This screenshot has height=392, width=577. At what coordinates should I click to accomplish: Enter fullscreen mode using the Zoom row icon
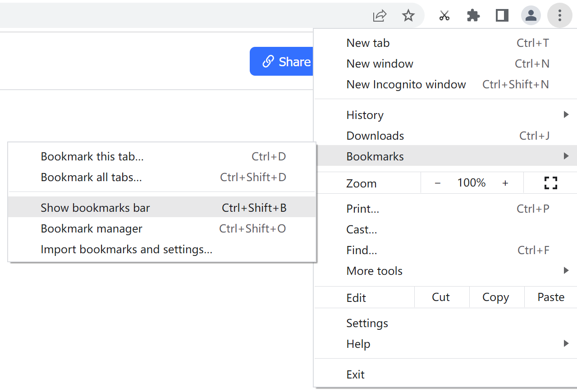(x=550, y=183)
